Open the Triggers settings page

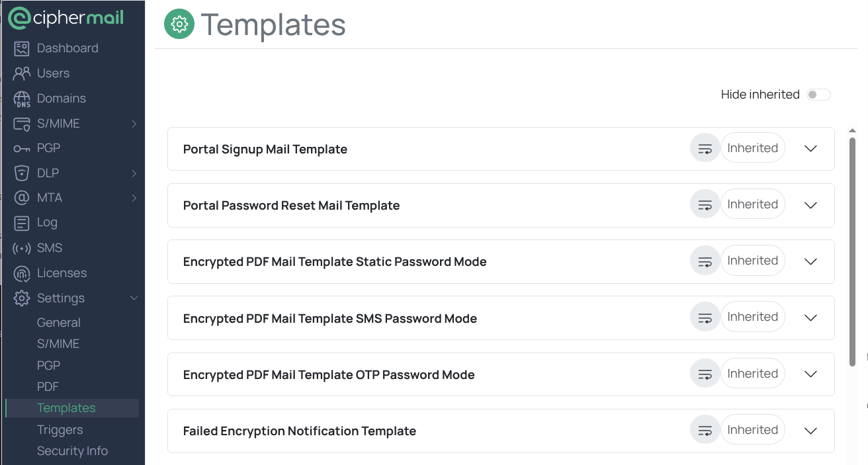coord(60,430)
